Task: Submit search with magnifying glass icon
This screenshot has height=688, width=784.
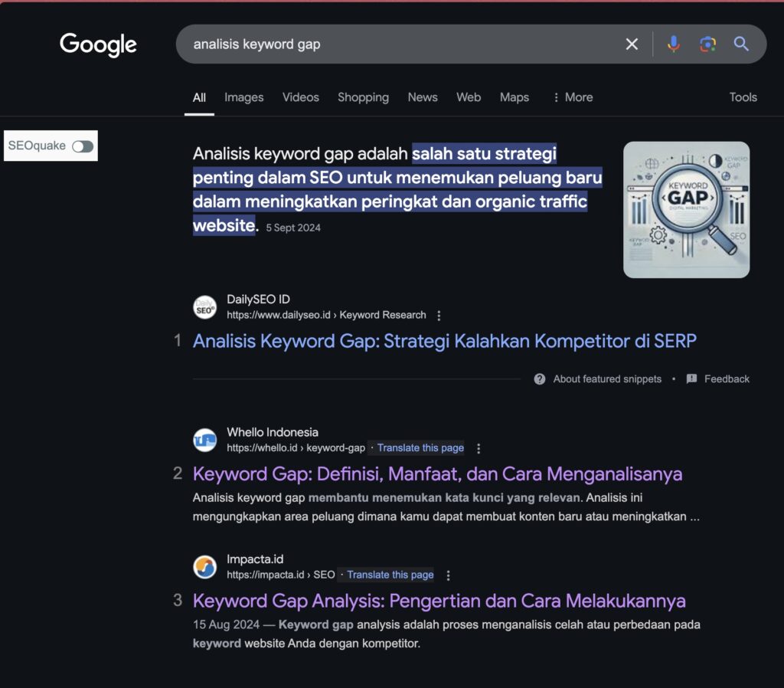Action: tap(741, 44)
